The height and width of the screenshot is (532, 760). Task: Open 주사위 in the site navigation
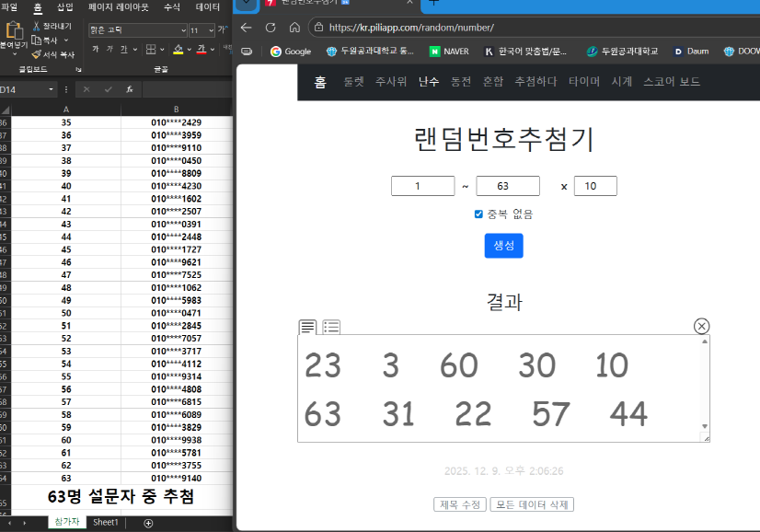coord(391,82)
